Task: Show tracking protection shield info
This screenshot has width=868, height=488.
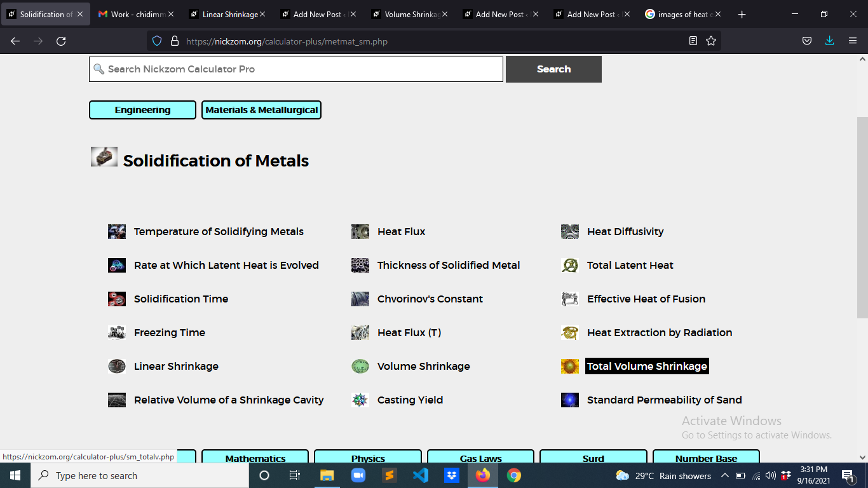Action: [x=157, y=41]
